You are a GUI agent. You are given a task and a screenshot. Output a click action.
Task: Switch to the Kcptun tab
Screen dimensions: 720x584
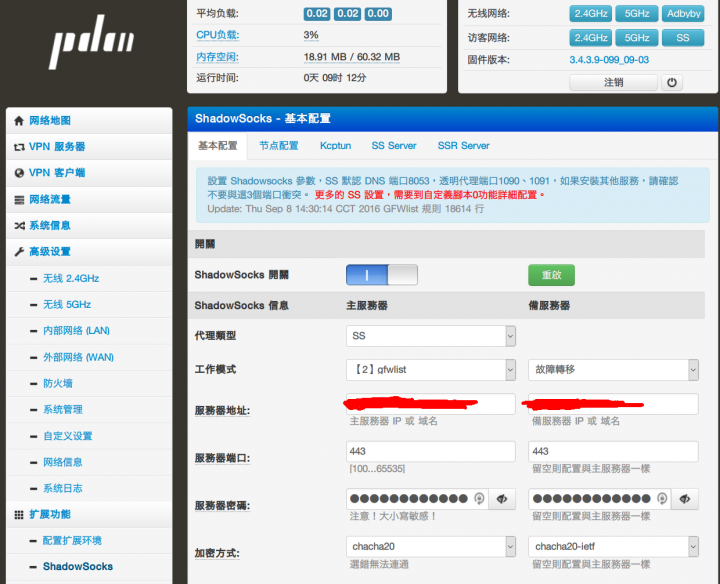(336, 146)
